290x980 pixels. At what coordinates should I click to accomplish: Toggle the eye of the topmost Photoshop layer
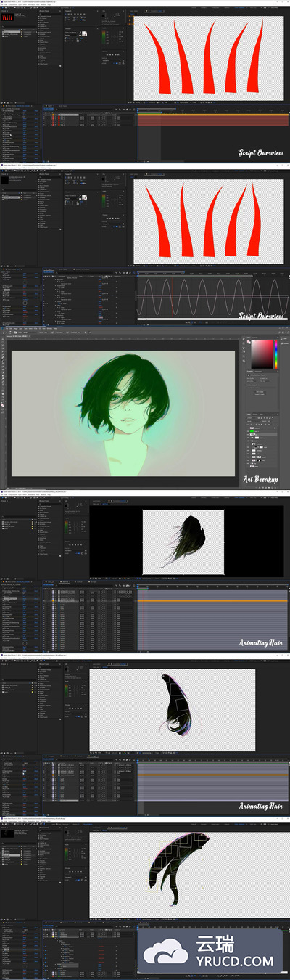pos(248,428)
